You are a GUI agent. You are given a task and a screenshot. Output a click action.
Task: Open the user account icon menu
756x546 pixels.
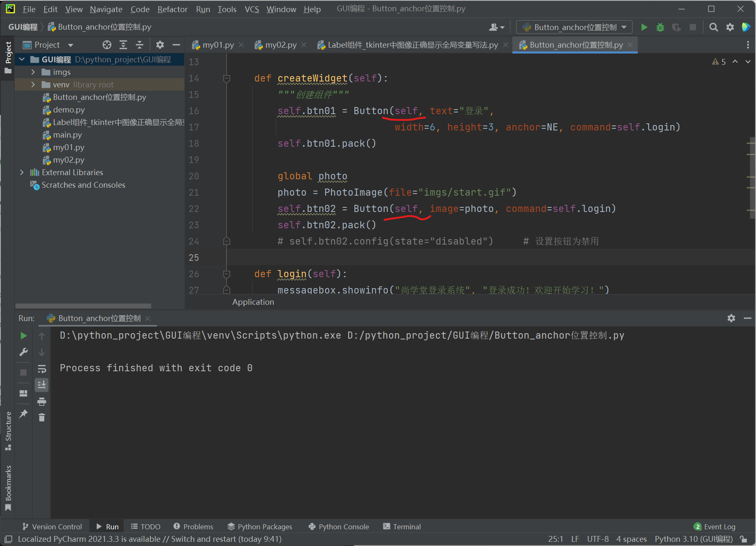[496, 27]
